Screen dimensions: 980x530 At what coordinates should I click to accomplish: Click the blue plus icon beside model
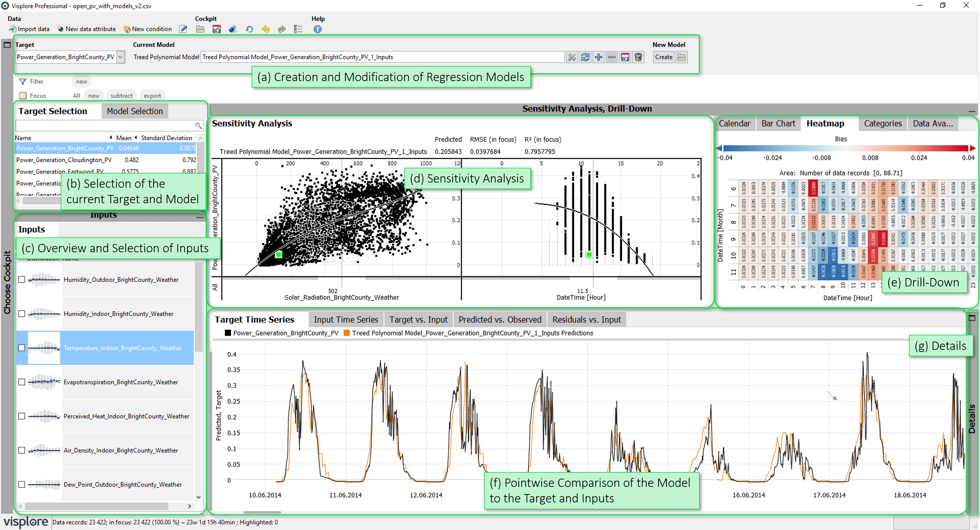coord(599,57)
